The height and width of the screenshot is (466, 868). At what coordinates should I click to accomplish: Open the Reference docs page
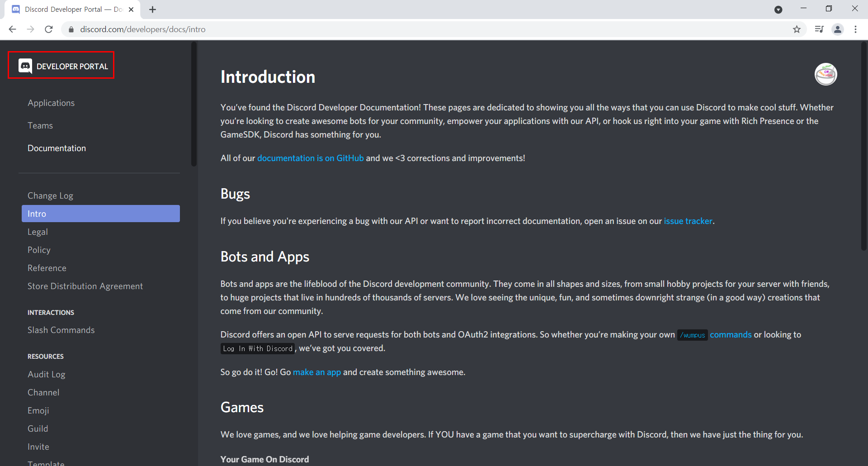coord(47,268)
